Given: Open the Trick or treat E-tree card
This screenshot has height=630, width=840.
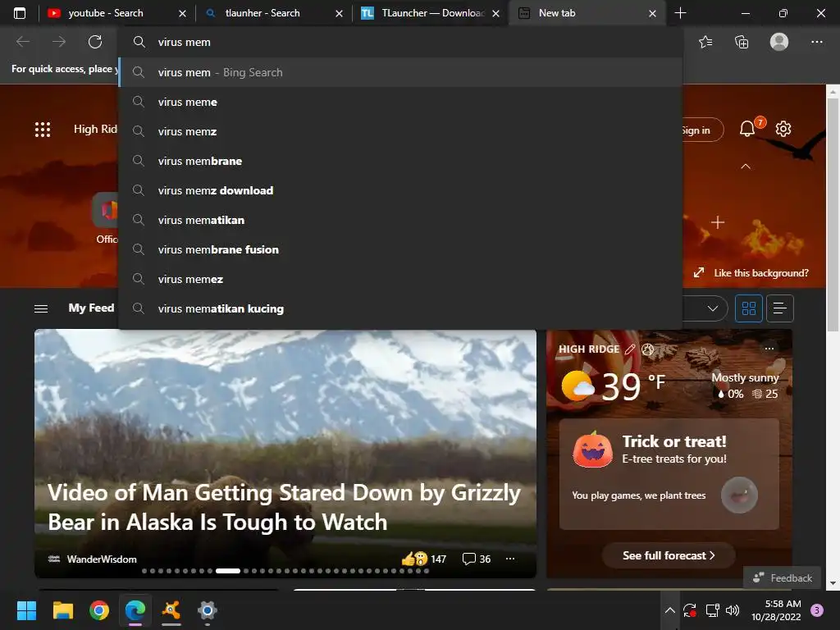Looking at the screenshot, I should (x=669, y=474).
